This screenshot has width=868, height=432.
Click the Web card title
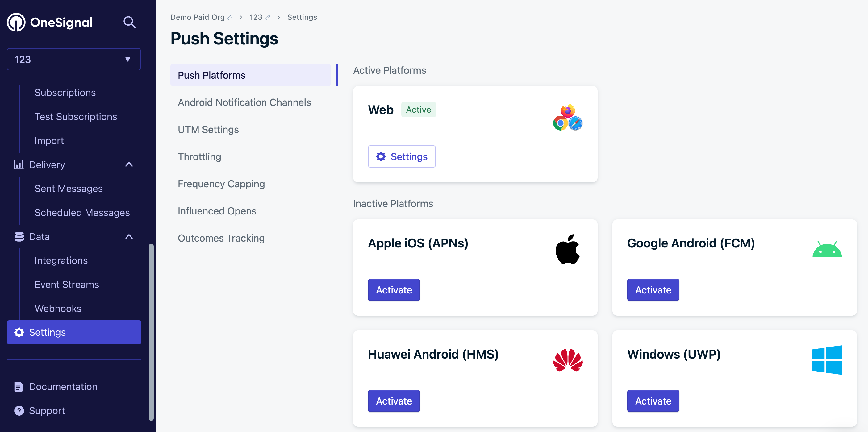coord(380,110)
